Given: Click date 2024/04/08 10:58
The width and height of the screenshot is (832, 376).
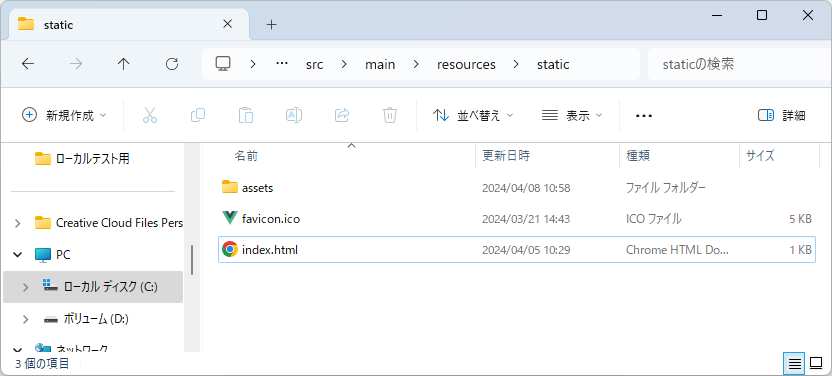Looking at the screenshot, I should (526, 188).
